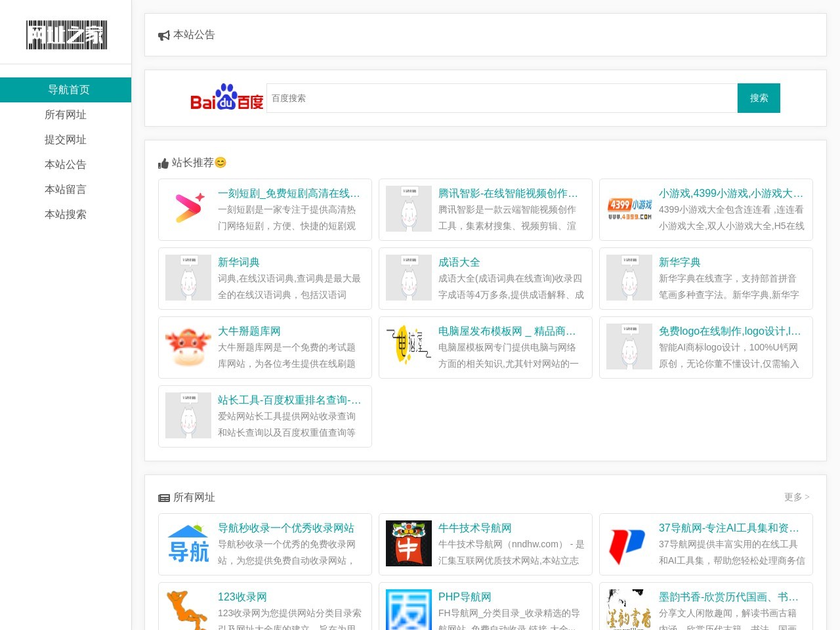
Task: Open the 一刻短剧 pink arrow icon
Action: tap(188, 209)
